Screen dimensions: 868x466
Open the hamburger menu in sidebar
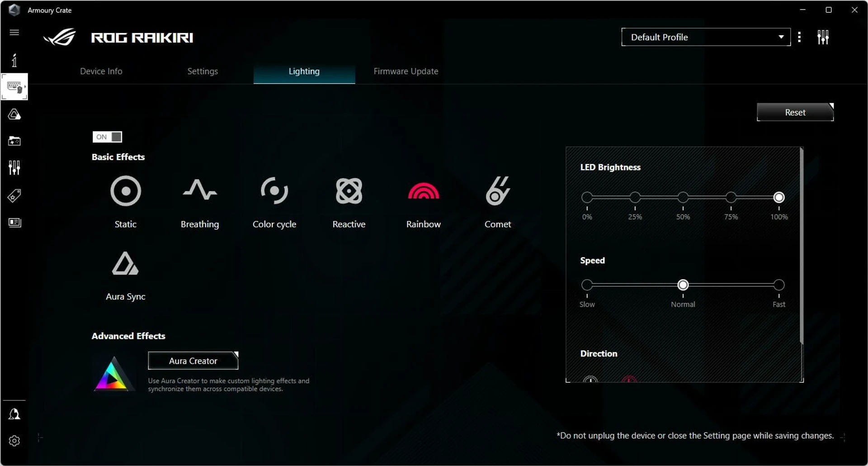click(x=14, y=33)
